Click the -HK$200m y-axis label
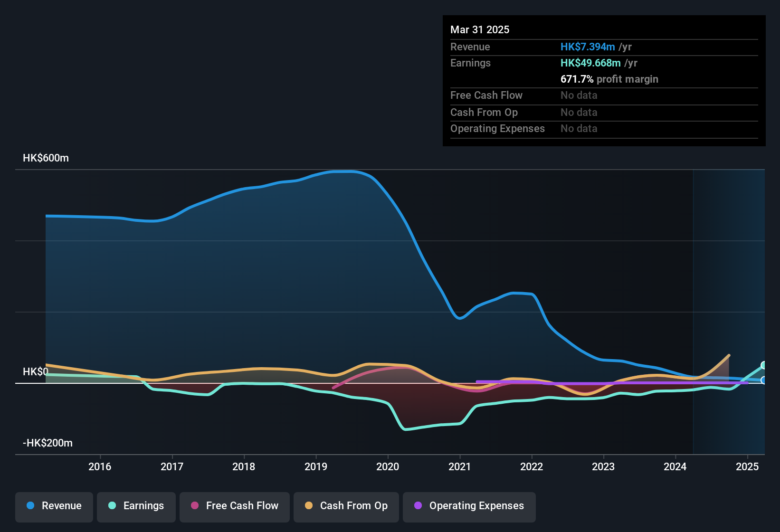The height and width of the screenshot is (532, 780). [x=48, y=443]
